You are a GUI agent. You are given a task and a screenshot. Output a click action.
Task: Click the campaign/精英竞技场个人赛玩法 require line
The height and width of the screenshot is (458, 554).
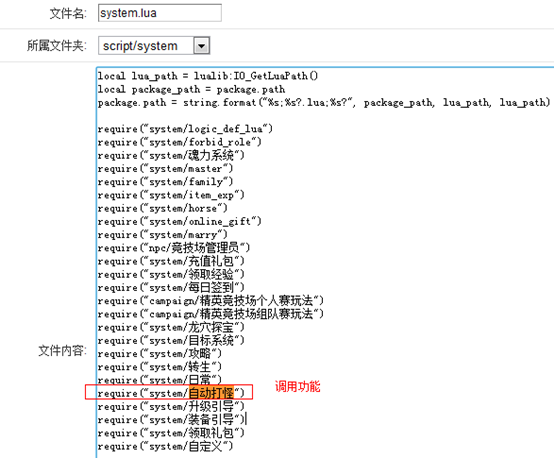pos(211,301)
